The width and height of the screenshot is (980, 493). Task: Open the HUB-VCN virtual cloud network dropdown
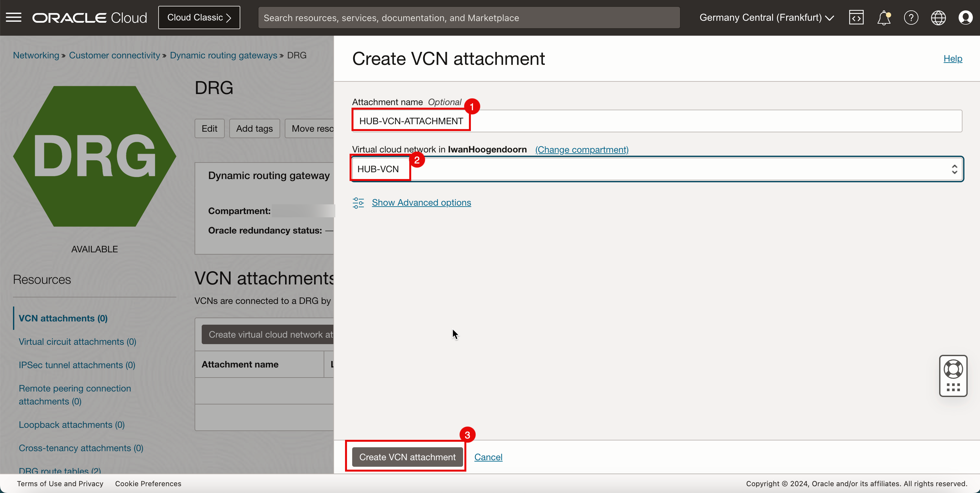click(x=657, y=169)
